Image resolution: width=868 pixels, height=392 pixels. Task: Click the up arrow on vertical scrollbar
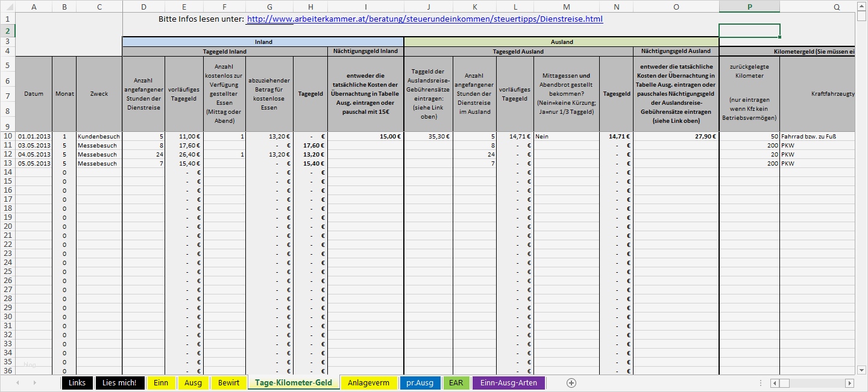(862, 6)
